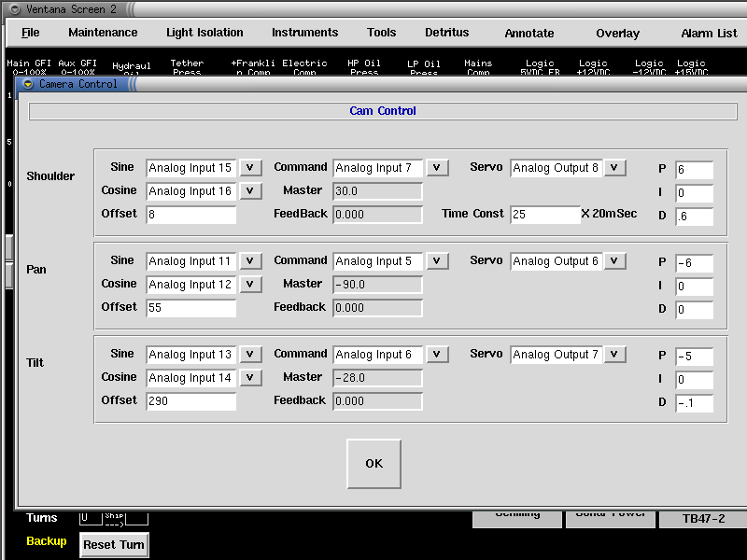The width and height of the screenshot is (747, 560).
Task: Click the Shoulder Sine Analog Input 15 field
Action: pyautogui.click(x=191, y=168)
